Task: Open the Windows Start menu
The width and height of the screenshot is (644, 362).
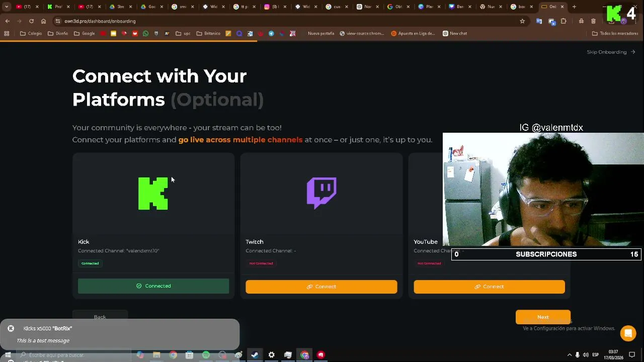Action: coord(8,355)
